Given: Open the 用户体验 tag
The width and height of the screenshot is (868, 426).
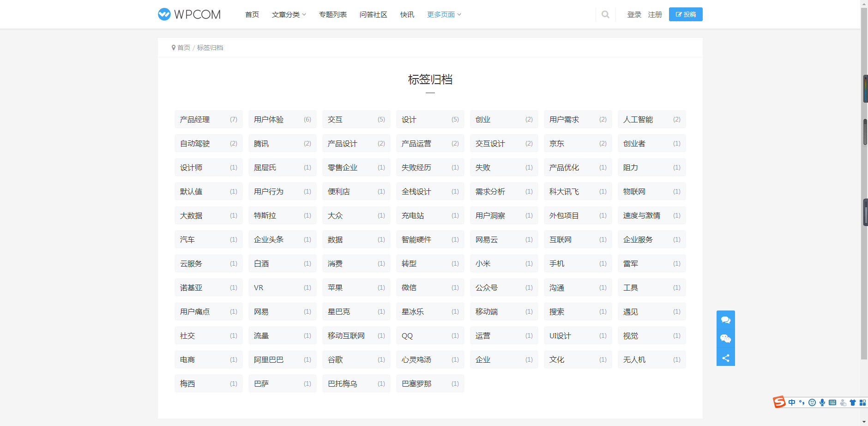Looking at the screenshot, I should (283, 119).
